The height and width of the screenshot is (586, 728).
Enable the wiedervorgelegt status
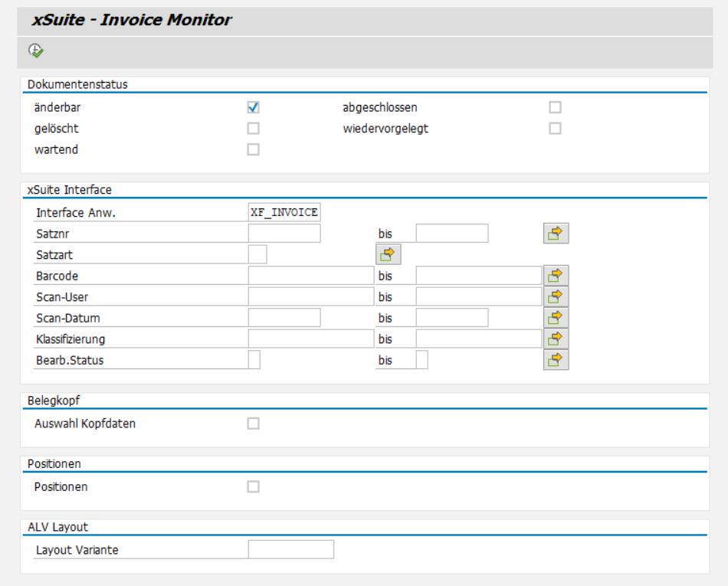coord(554,128)
